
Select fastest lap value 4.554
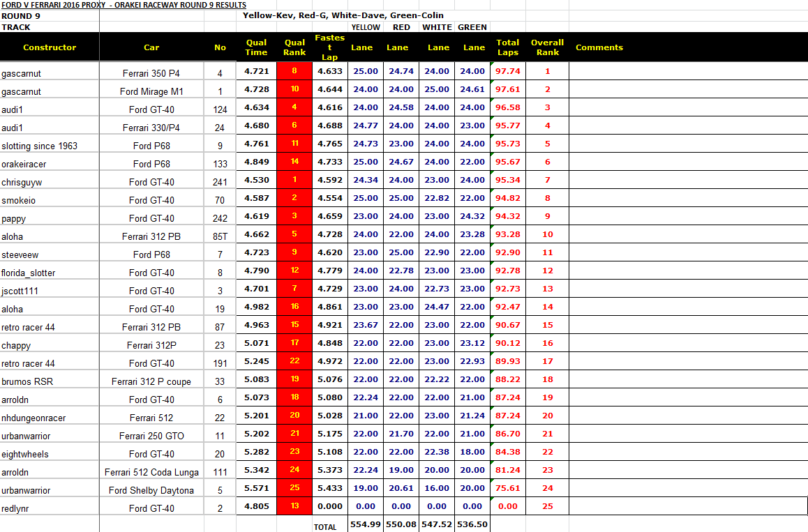330,198
